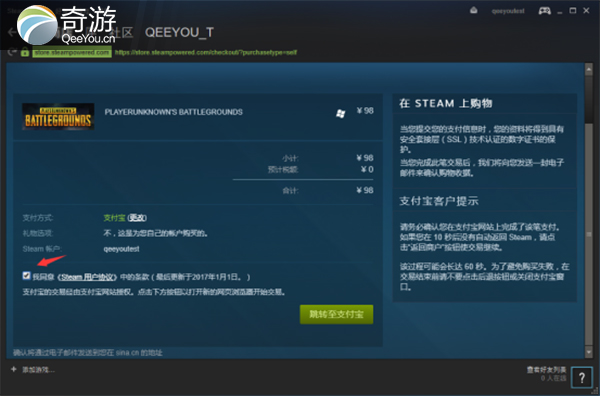Click the PUBG Battlegrounds game thumbnail

pos(58,117)
